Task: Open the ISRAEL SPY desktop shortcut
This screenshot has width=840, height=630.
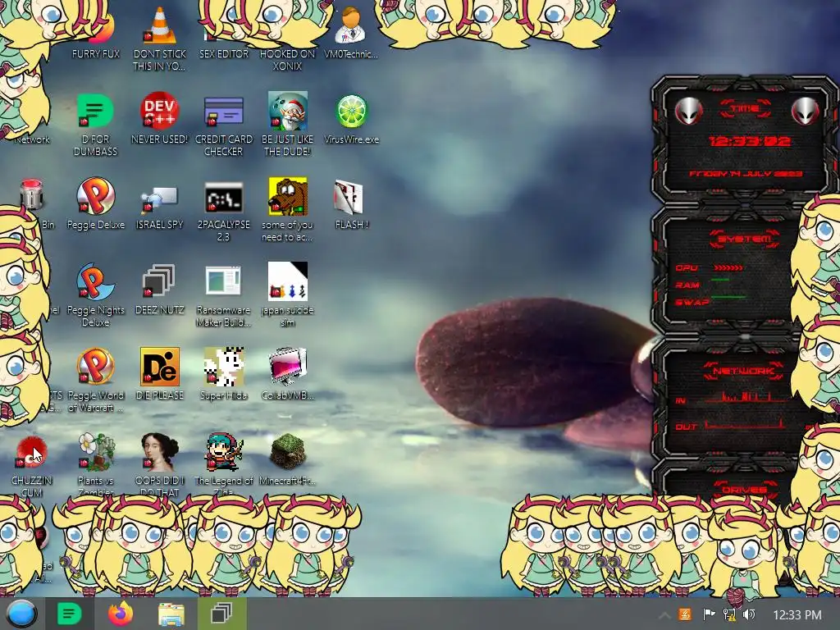Action: [160, 199]
